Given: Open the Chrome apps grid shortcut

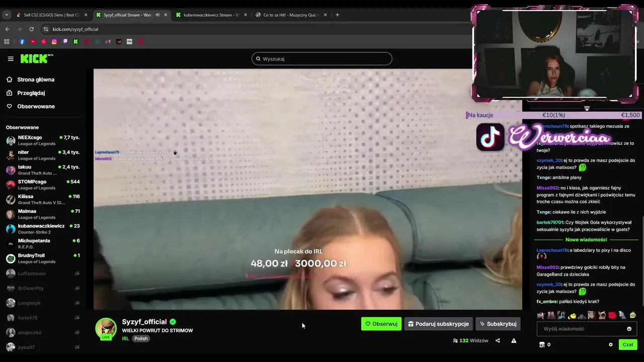Looking at the screenshot, I should pos(7,42).
